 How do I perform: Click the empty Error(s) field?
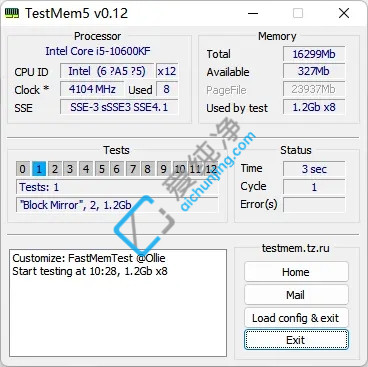(x=314, y=204)
